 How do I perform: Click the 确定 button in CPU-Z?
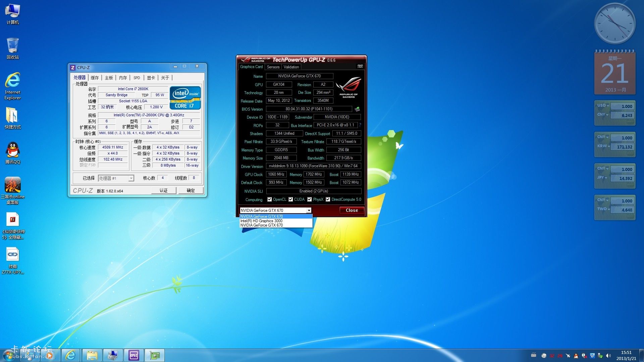pyautogui.click(x=191, y=190)
